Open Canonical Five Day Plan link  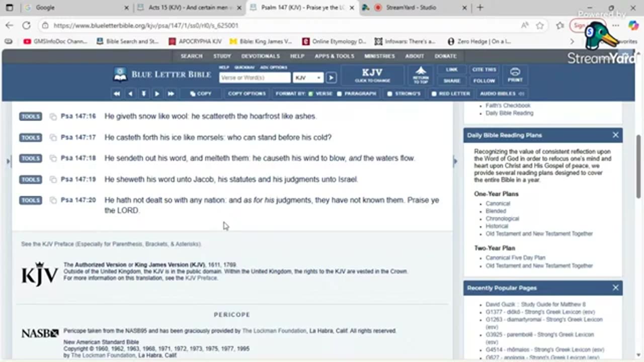pyautogui.click(x=515, y=258)
